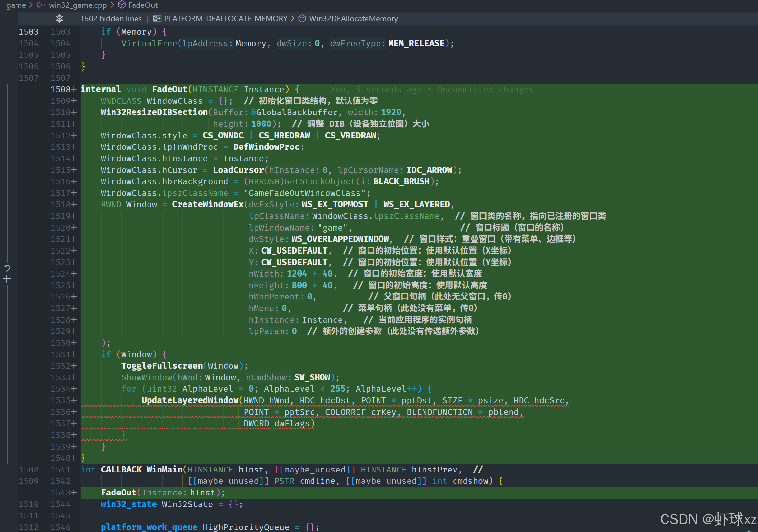Image resolution: width=758 pixels, height=532 pixels.
Task: Click the cube icon before Win32DEAllocateMemory
Action: tap(302, 18)
